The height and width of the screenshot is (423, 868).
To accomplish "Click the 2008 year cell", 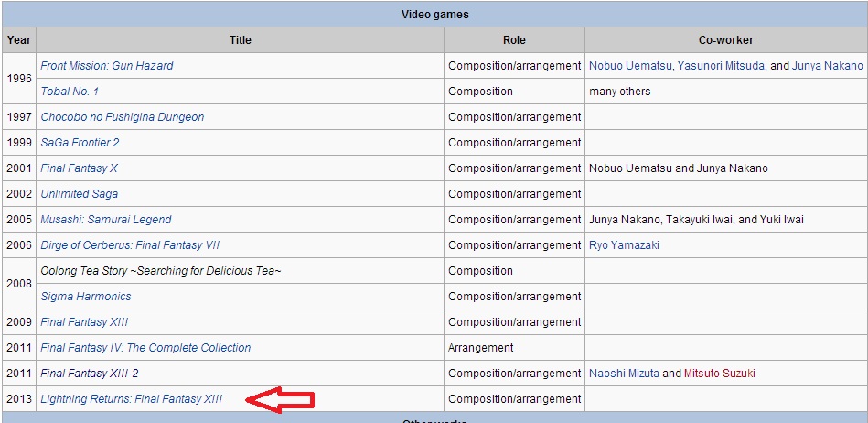I will click(x=19, y=284).
